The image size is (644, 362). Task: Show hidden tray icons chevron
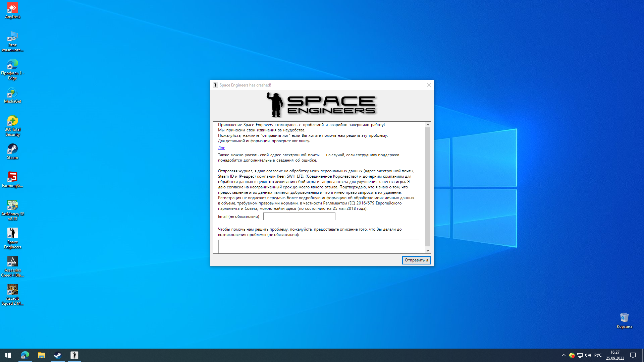point(563,355)
